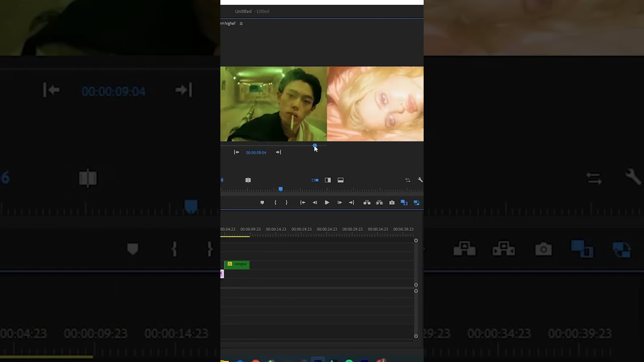Image resolution: width=644 pixels, height=362 pixels.
Task: Step back one frame
Action: coord(315,203)
